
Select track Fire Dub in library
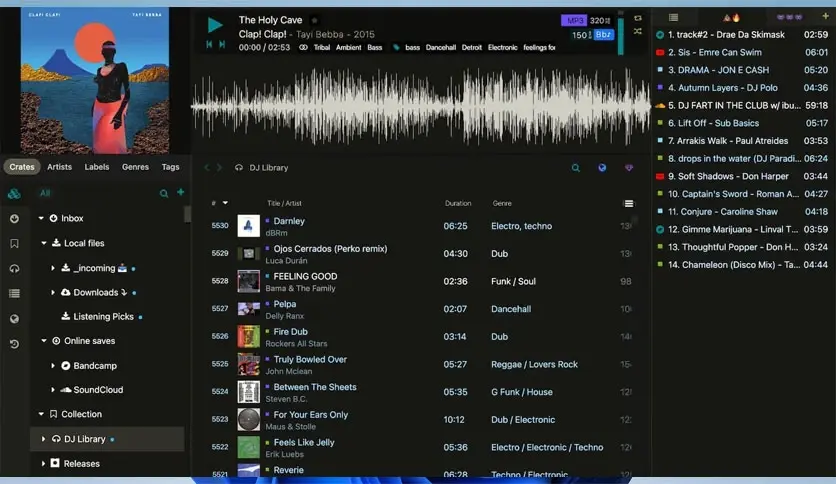(x=290, y=332)
